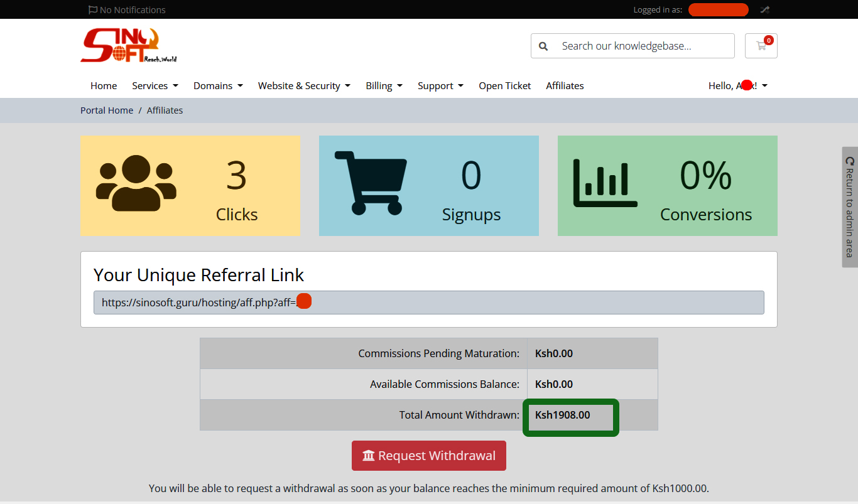858x504 pixels.
Task: Expand the Services dropdown menu
Action: click(x=155, y=86)
